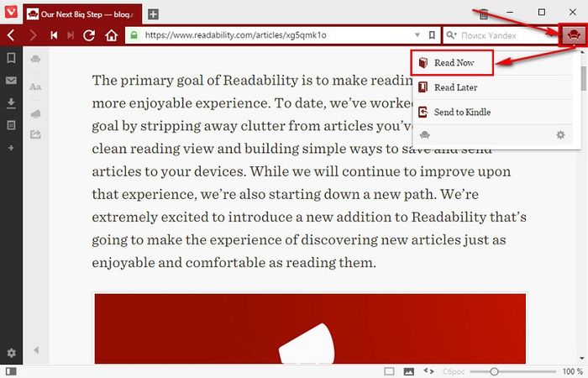
Task: Open the Notes panel in sidebar
Action: [11, 125]
